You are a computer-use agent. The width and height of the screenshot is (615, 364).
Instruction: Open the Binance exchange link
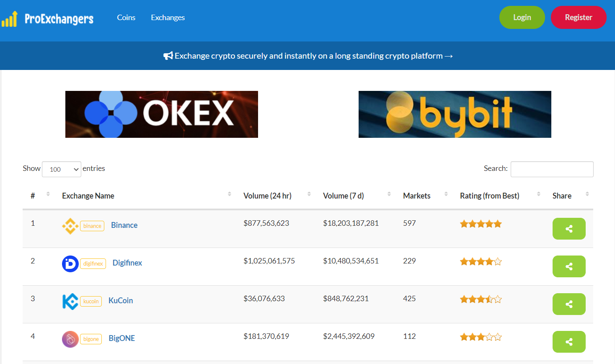pos(124,225)
